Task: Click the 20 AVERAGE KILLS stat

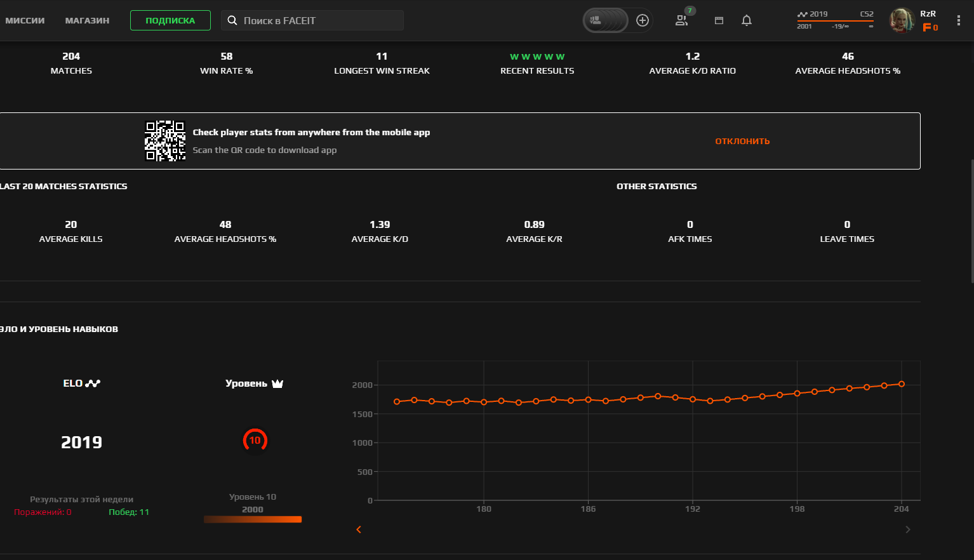Action: tap(71, 231)
